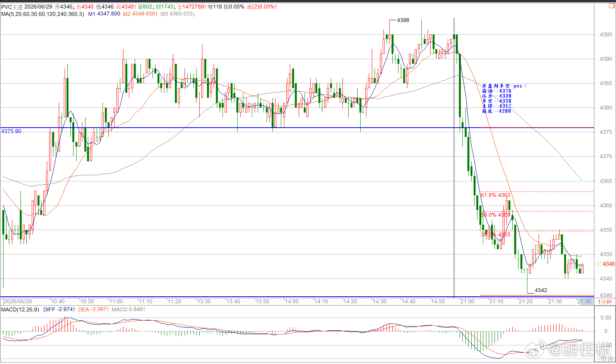
Task: Select the M2 4349.650 moving average label
Action: [x=140, y=14]
